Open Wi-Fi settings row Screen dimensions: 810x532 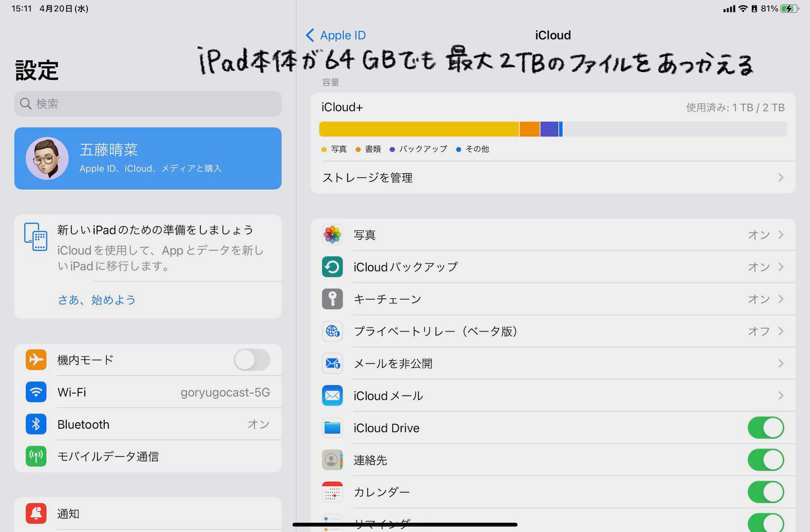click(148, 392)
